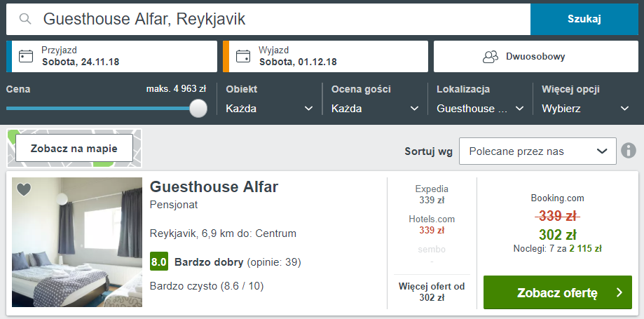Select the Expedia 339 zł offer
This screenshot has height=319, width=644.
432,194
